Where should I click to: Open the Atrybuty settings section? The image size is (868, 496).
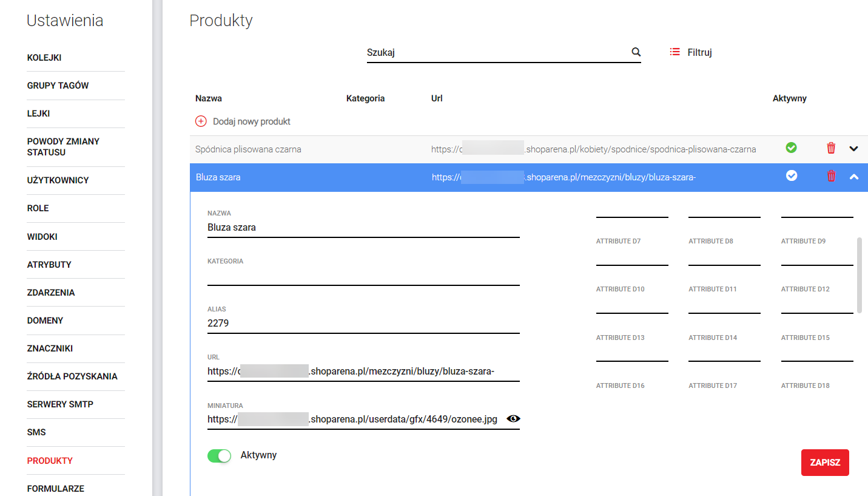[x=49, y=265]
